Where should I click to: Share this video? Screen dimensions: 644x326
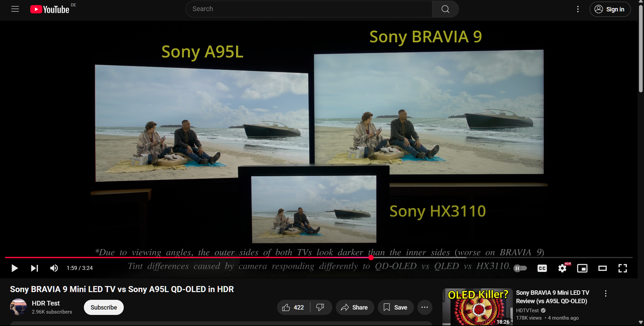(x=355, y=307)
